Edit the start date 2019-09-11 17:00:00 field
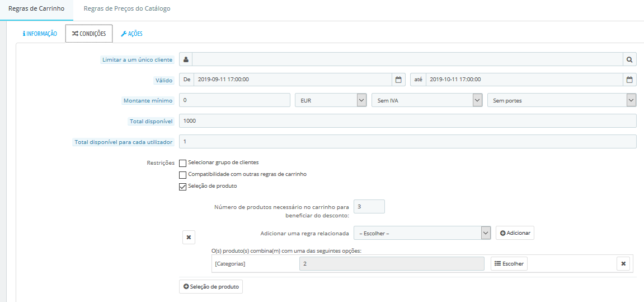This screenshot has height=302, width=644. [293, 80]
